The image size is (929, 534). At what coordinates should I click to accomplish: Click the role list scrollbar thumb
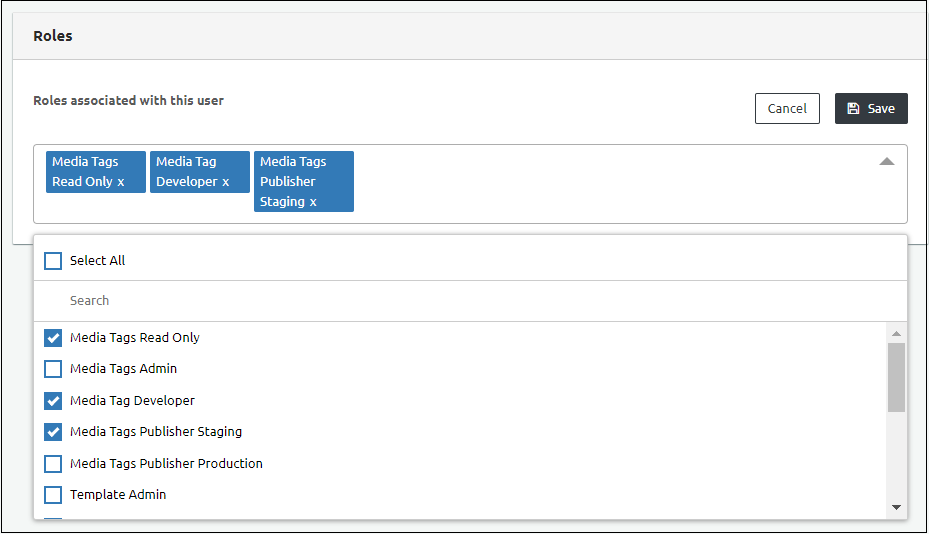(x=896, y=377)
